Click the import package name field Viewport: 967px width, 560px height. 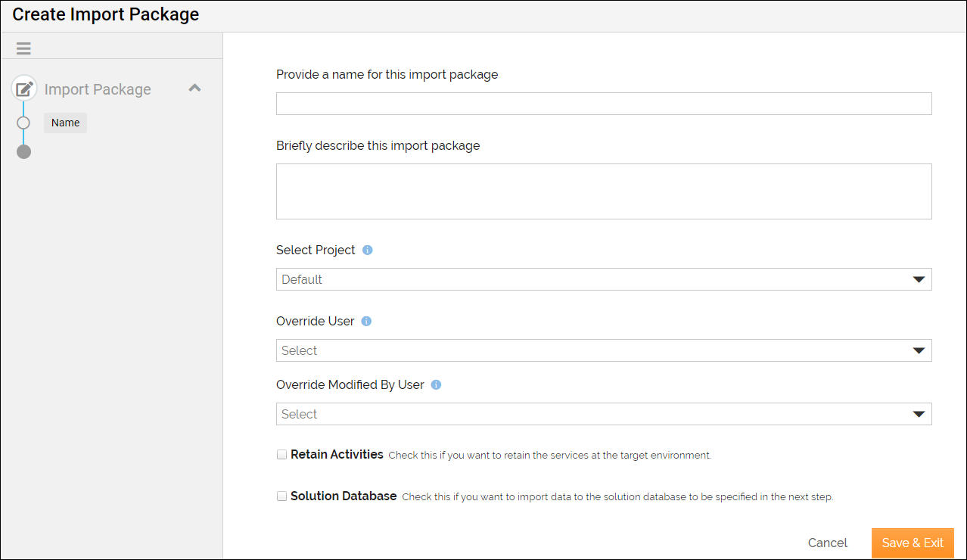click(x=603, y=104)
